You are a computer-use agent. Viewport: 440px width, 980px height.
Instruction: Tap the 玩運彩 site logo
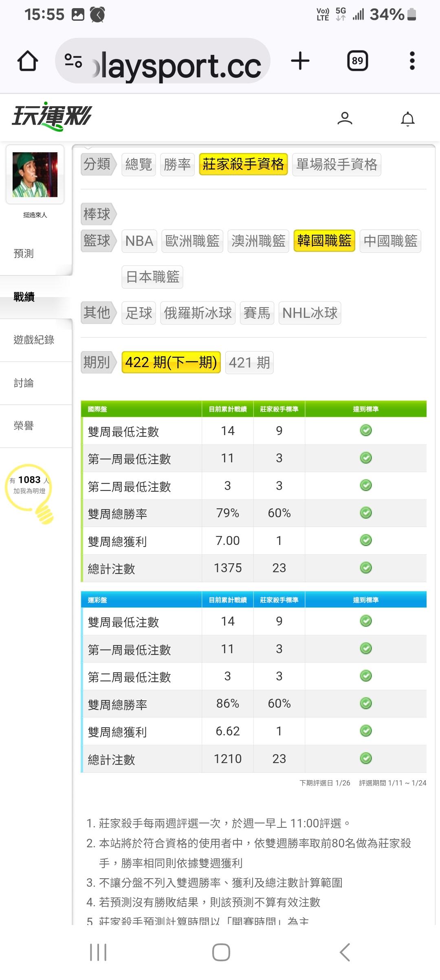[52, 116]
